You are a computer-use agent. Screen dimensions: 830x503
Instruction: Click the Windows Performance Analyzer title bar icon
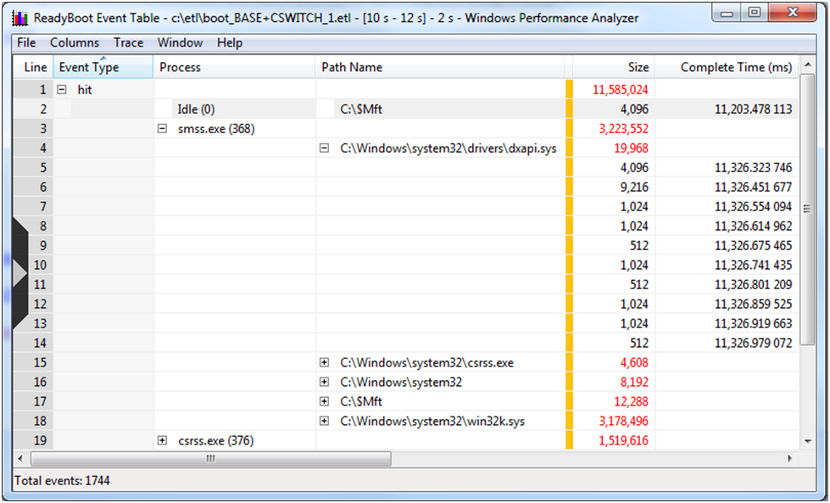click(x=20, y=18)
